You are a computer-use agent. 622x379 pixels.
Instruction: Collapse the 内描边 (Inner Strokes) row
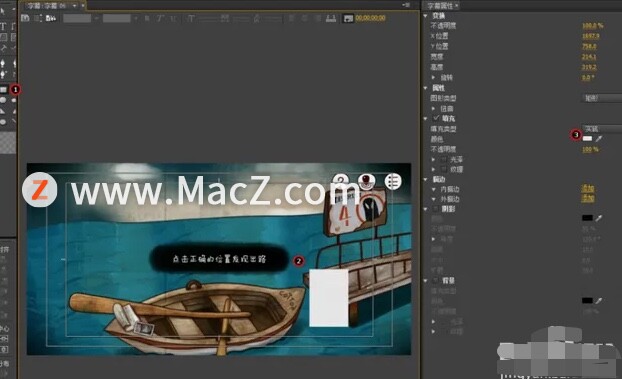coord(434,189)
